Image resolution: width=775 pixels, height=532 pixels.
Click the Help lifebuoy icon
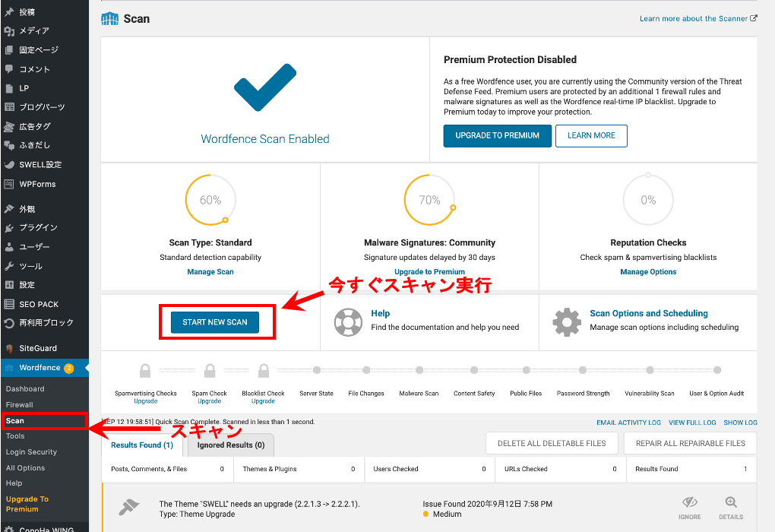(x=348, y=322)
